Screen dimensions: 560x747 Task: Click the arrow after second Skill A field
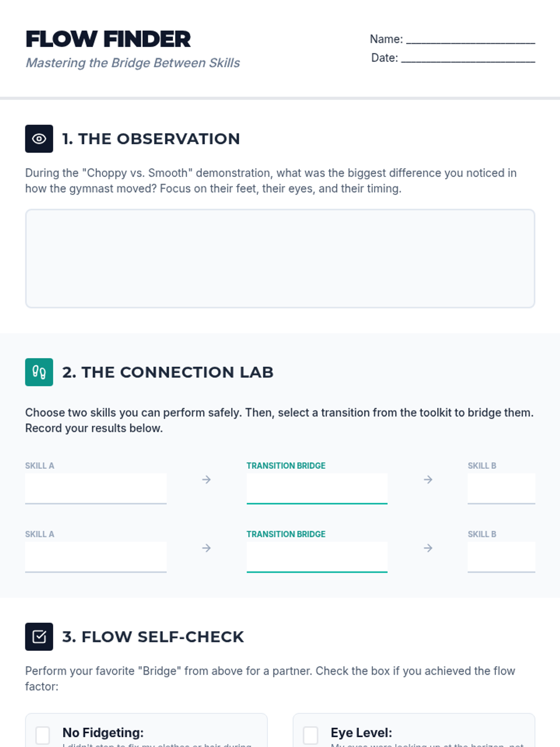(x=206, y=548)
